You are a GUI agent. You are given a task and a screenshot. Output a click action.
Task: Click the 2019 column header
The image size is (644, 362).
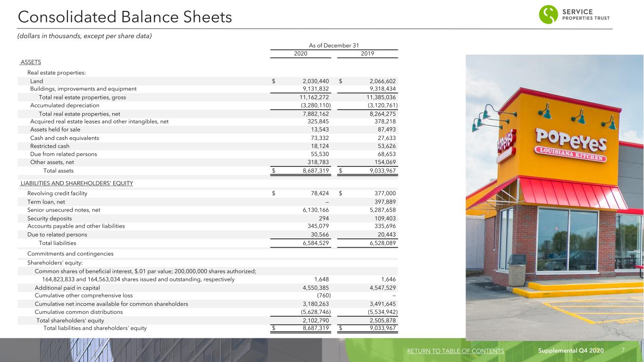tap(368, 54)
